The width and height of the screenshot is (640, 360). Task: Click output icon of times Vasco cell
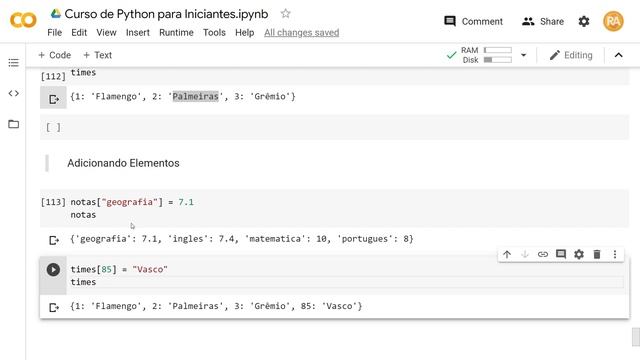pyautogui.click(x=53, y=307)
